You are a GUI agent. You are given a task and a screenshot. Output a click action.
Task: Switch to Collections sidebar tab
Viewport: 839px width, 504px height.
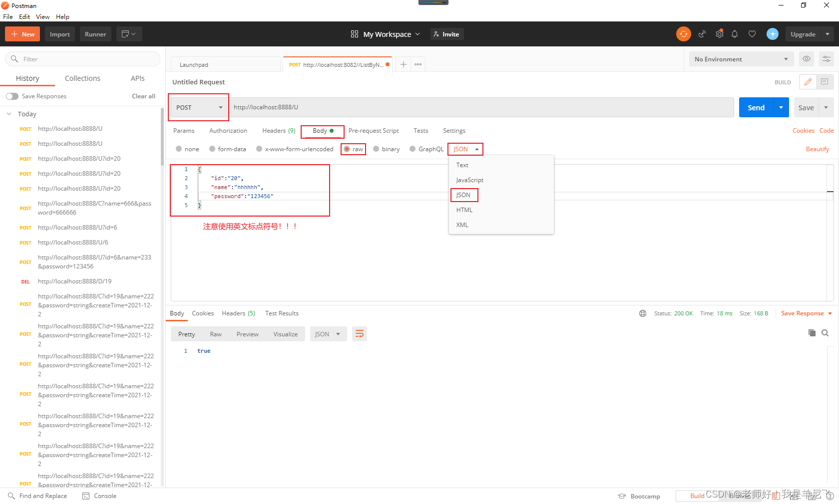coord(82,78)
